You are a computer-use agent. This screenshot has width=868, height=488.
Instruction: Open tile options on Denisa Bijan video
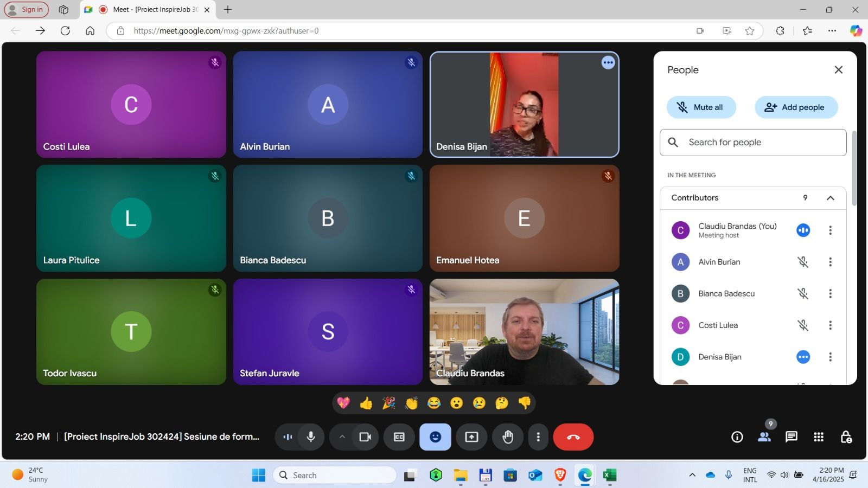tap(608, 63)
